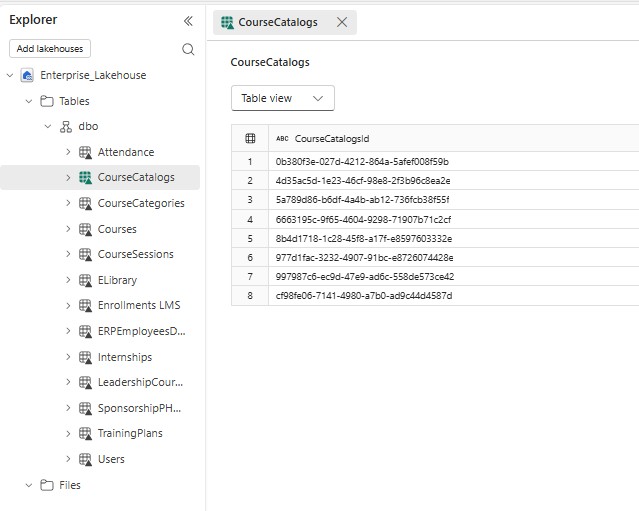639x511 pixels.
Task: Click cell cf98fe06-7141-4980-a7b0-ad9c44d4587d
Action: pyautogui.click(x=364, y=295)
